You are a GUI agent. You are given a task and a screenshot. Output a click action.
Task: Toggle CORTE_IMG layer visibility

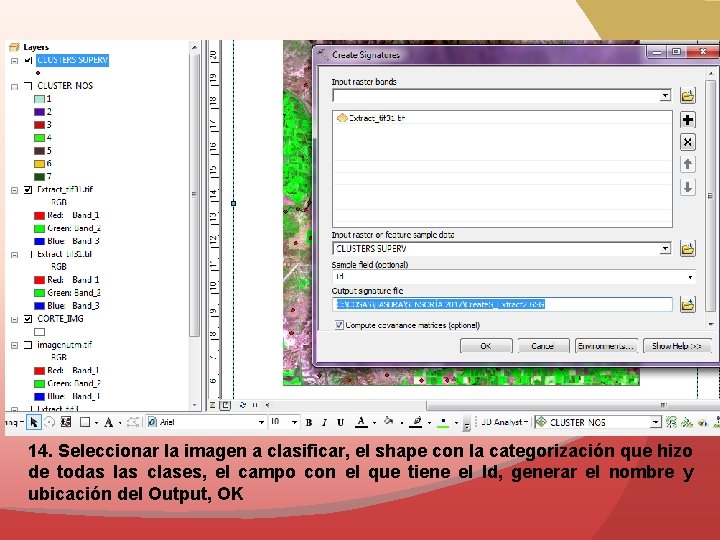click(28, 319)
